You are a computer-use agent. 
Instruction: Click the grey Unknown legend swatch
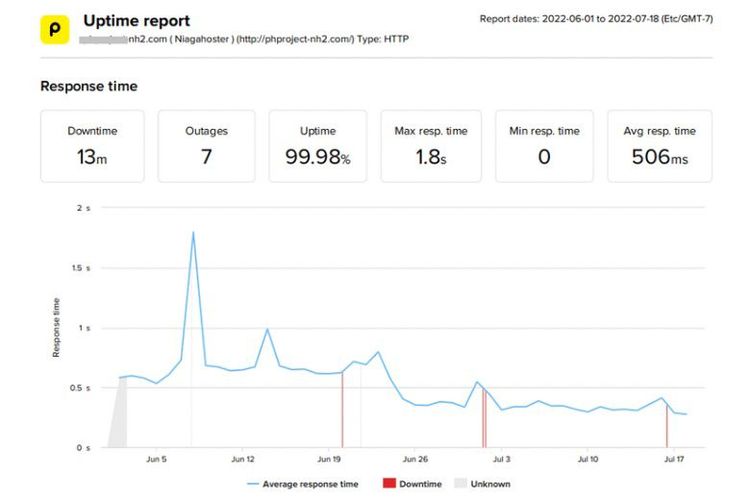(x=463, y=484)
